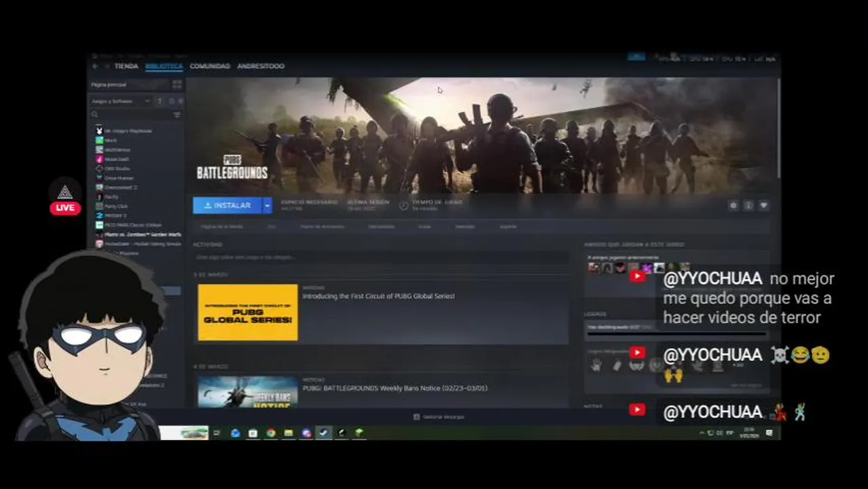Toggle the ready-to-play filter icon
Viewport: 868px width, 489px height.
[x=180, y=101]
